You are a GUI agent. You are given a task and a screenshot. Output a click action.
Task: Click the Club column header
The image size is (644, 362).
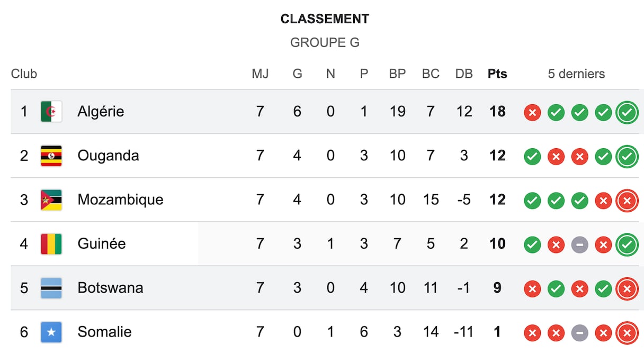tap(24, 74)
